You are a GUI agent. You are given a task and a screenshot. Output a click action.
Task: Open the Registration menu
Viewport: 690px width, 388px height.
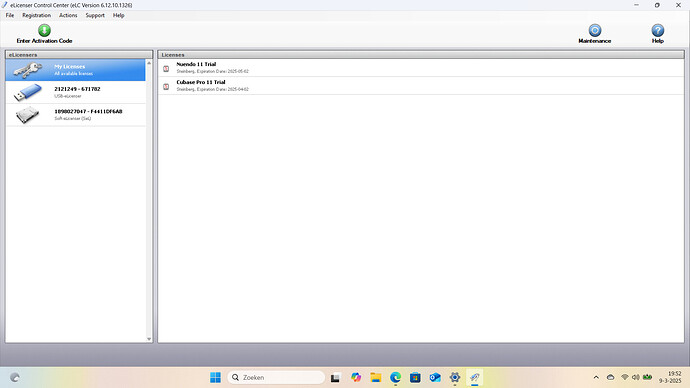[37, 15]
